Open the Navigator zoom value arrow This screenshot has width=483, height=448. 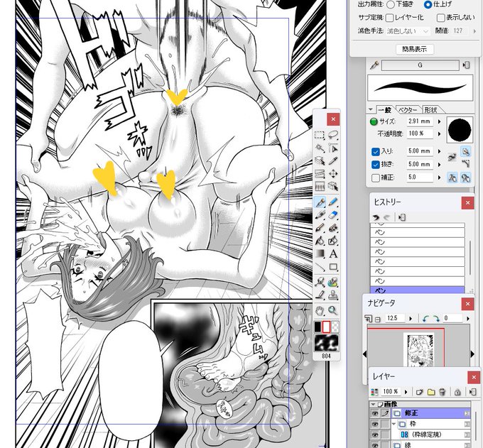[411, 319]
